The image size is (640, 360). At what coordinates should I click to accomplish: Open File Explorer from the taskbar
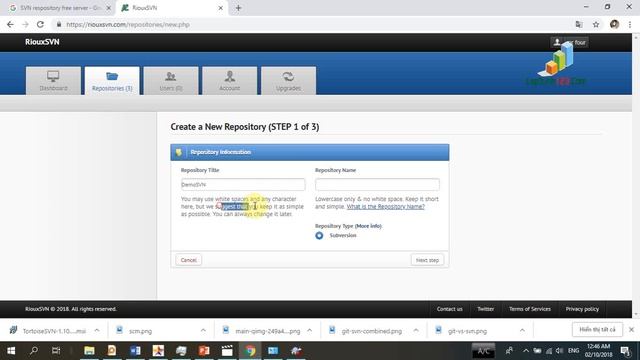pos(89,351)
